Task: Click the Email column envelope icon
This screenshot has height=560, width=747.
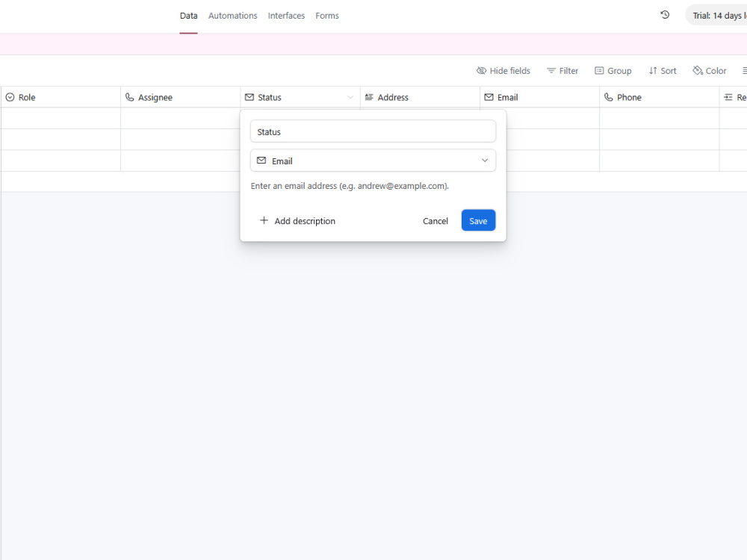Action: tap(489, 97)
